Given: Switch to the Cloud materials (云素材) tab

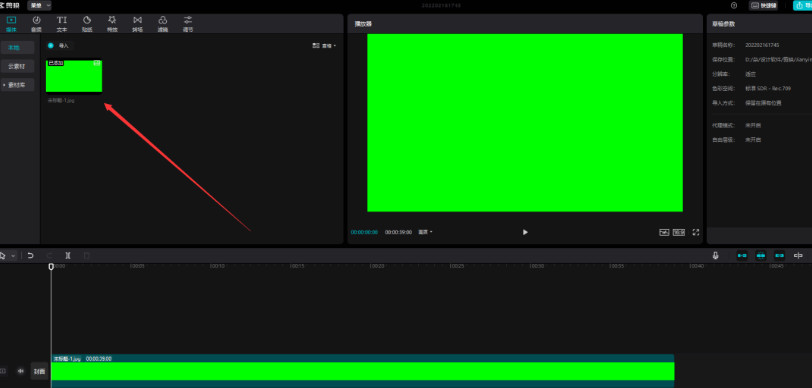Looking at the screenshot, I should (17, 66).
